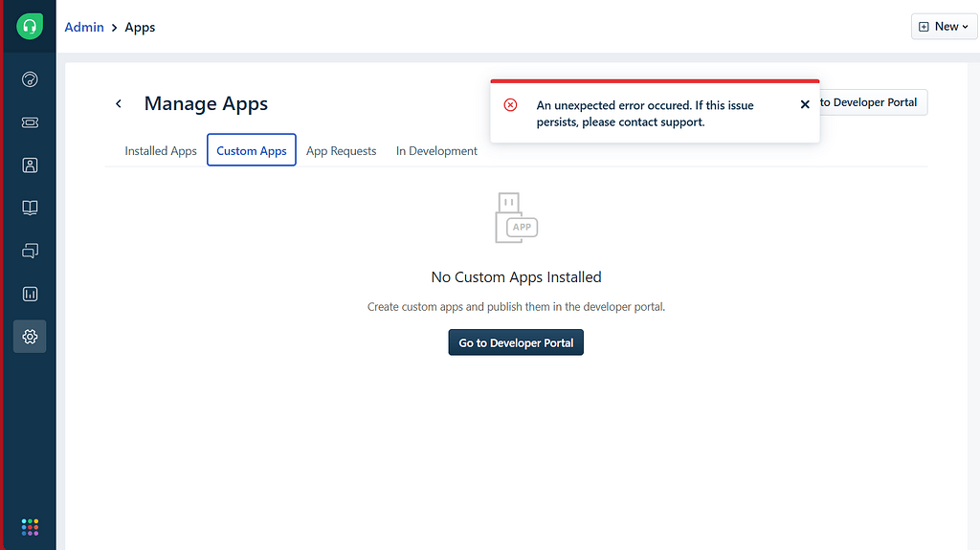Open the Dashboard from the sidebar
980x550 pixels.
30,80
